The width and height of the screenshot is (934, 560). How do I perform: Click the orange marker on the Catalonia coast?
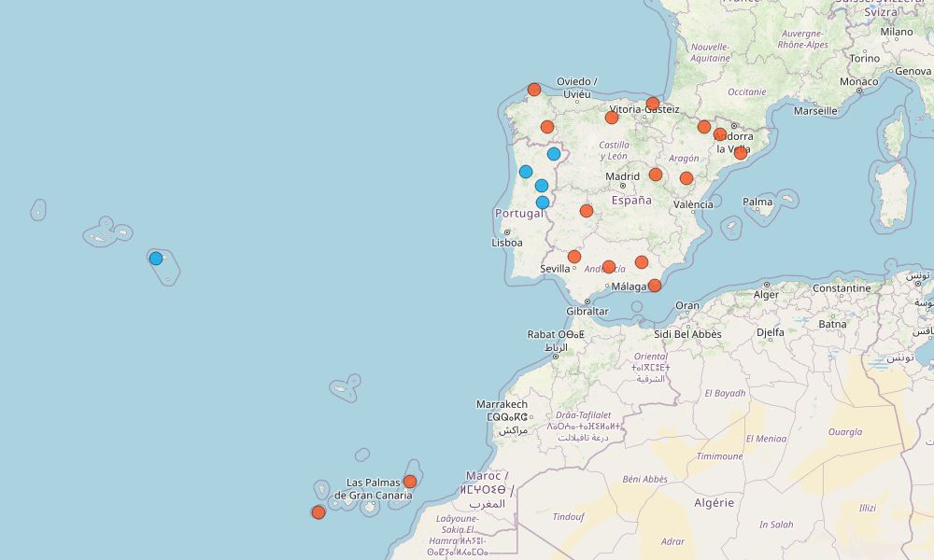coord(741,153)
